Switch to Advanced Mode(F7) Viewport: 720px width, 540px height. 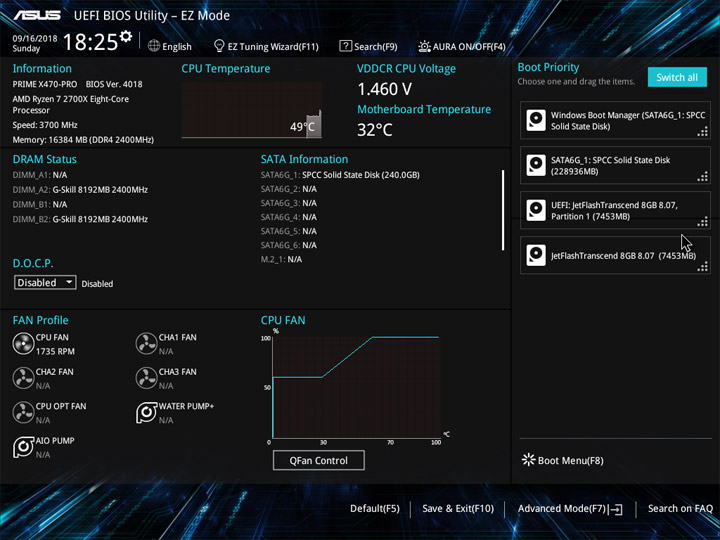coord(570,509)
